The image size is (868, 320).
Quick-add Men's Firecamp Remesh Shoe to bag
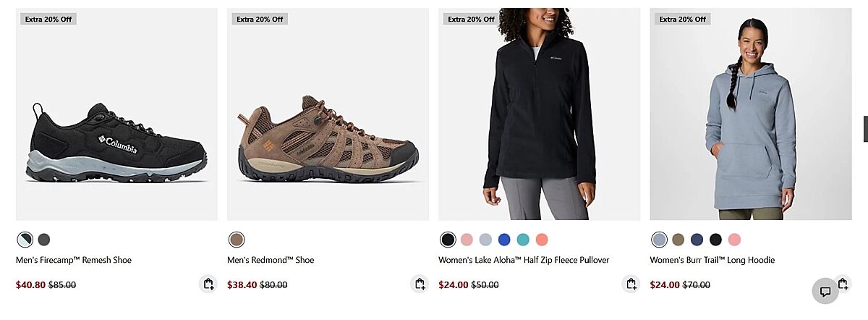click(208, 284)
